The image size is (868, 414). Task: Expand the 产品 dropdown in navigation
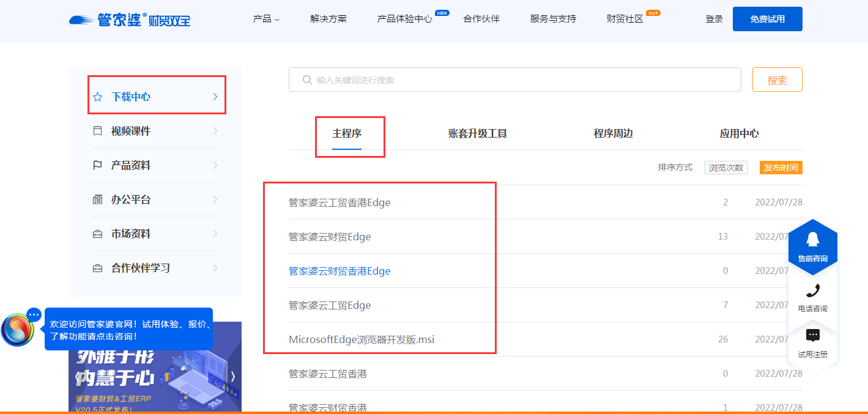point(266,19)
